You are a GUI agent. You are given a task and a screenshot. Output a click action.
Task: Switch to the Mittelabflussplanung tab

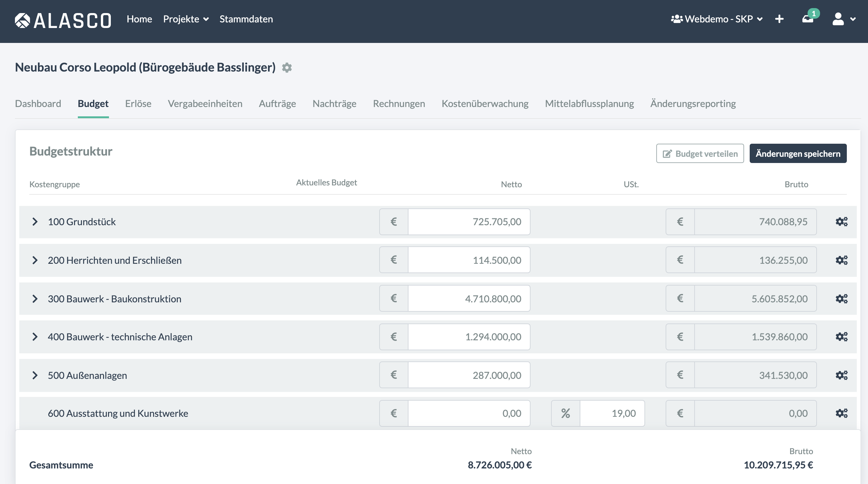[589, 104]
